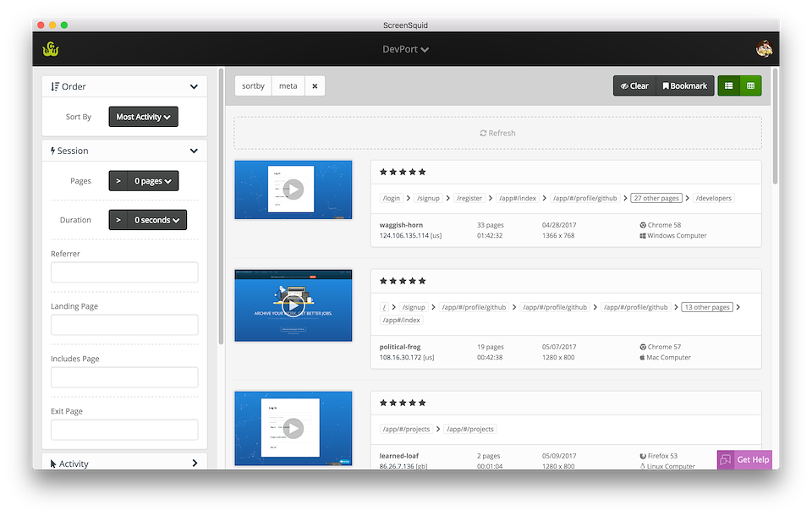Click the Get Help chat widget
Screen dimensions: 812x516
[x=744, y=459]
